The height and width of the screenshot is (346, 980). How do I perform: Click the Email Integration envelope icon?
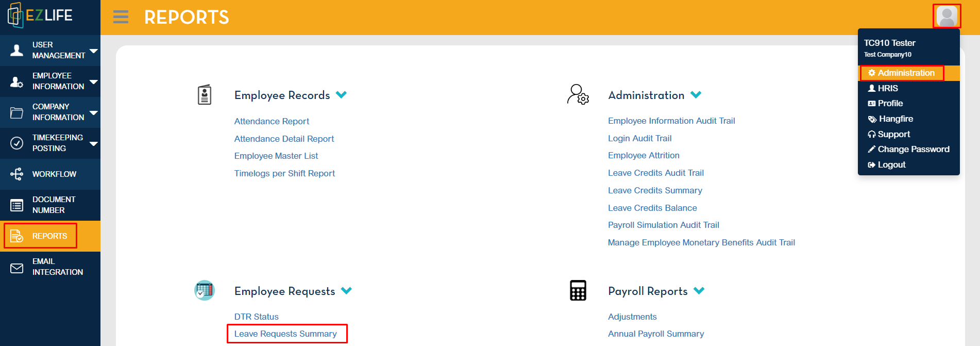coord(16,268)
